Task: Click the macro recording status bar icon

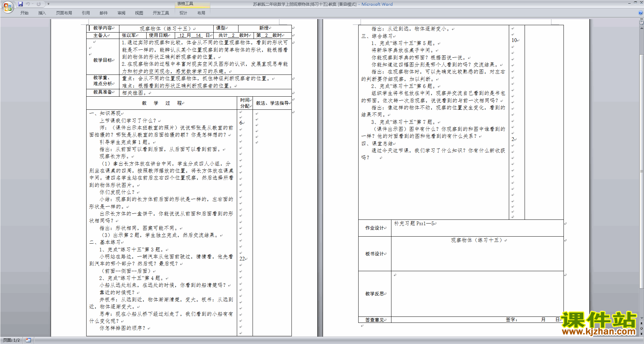Action: [x=29, y=340]
